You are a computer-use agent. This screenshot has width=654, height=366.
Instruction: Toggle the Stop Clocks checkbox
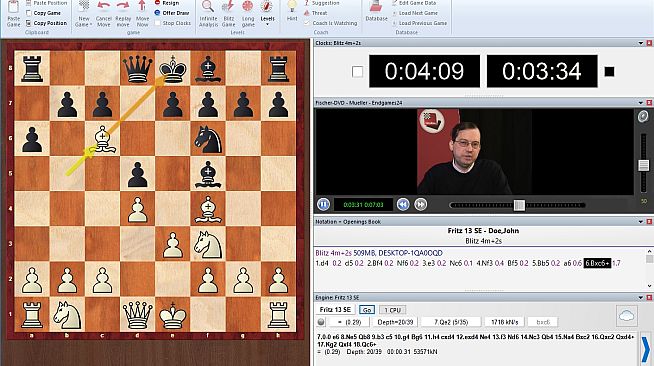[x=157, y=23]
